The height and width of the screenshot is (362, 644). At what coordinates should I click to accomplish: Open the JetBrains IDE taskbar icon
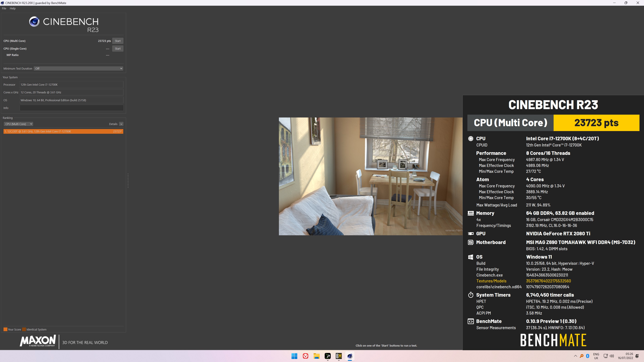click(x=328, y=356)
